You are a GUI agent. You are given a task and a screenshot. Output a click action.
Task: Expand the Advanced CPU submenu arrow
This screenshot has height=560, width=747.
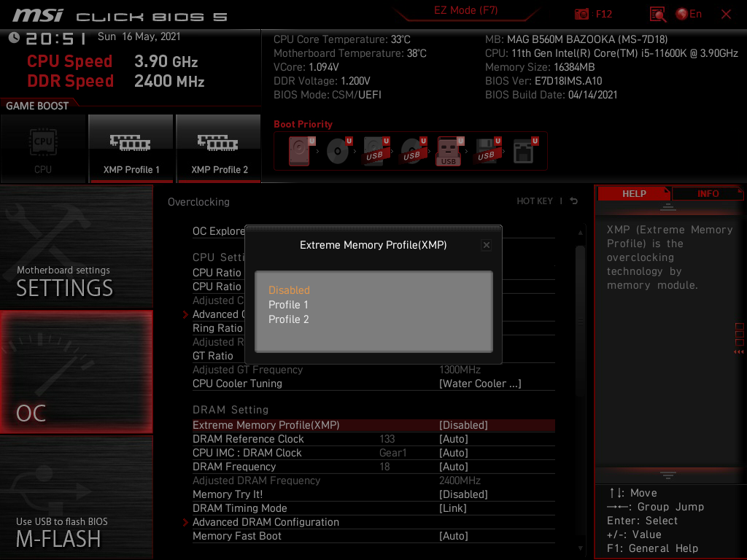click(x=186, y=314)
